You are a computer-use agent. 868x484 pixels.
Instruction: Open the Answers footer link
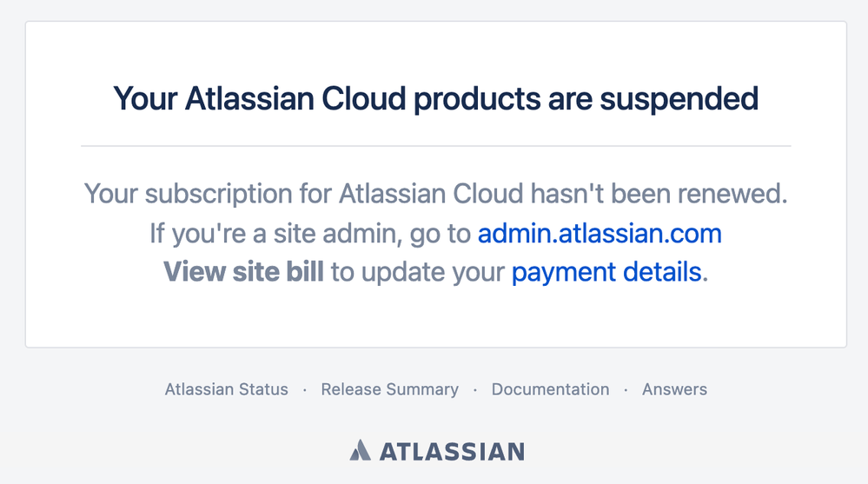click(674, 389)
